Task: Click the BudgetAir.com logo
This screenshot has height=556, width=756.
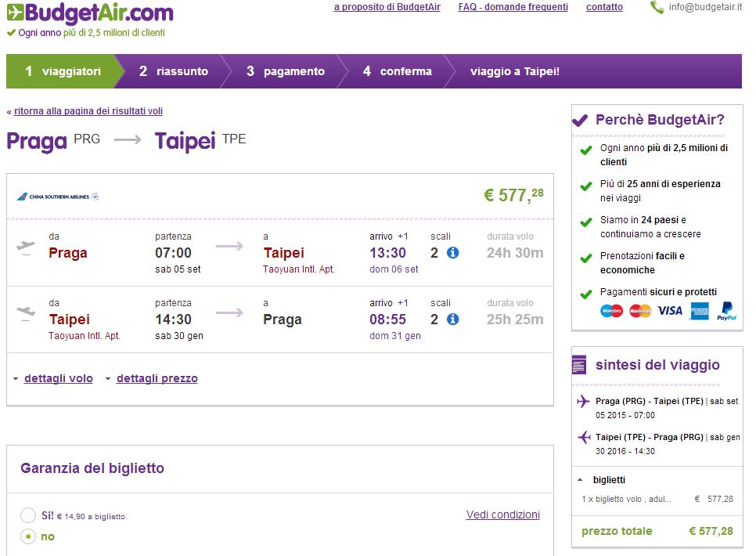Action: click(90, 13)
